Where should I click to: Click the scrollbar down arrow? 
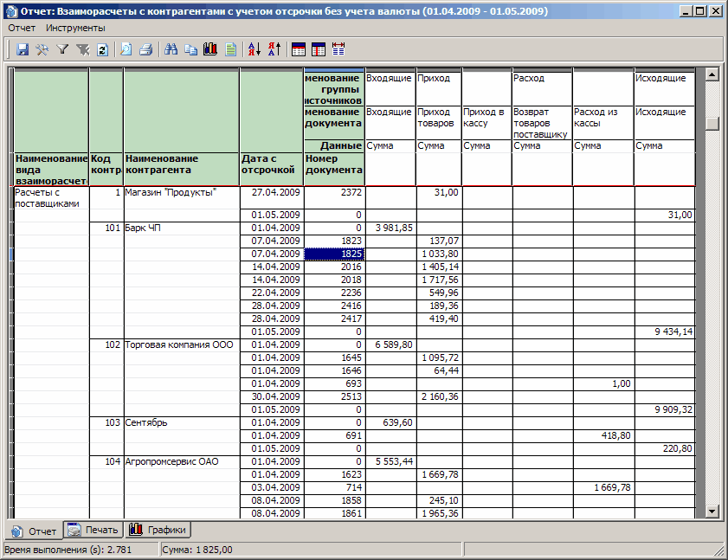712,512
